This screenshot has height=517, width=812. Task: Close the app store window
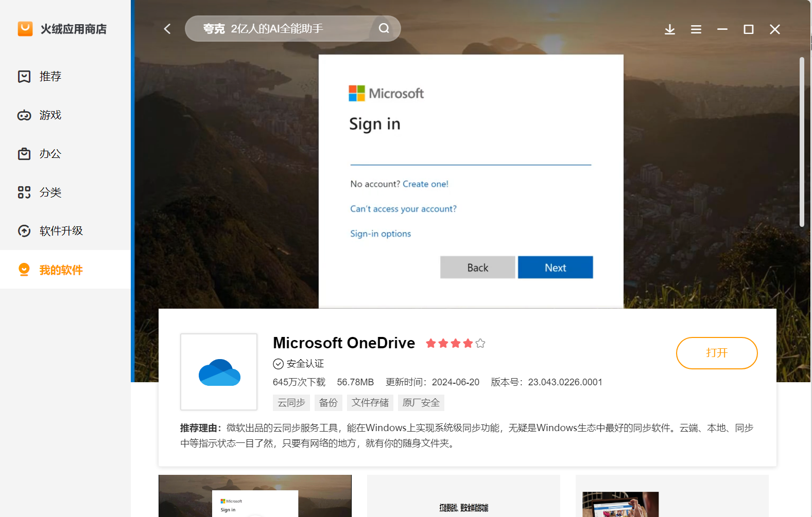(775, 29)
